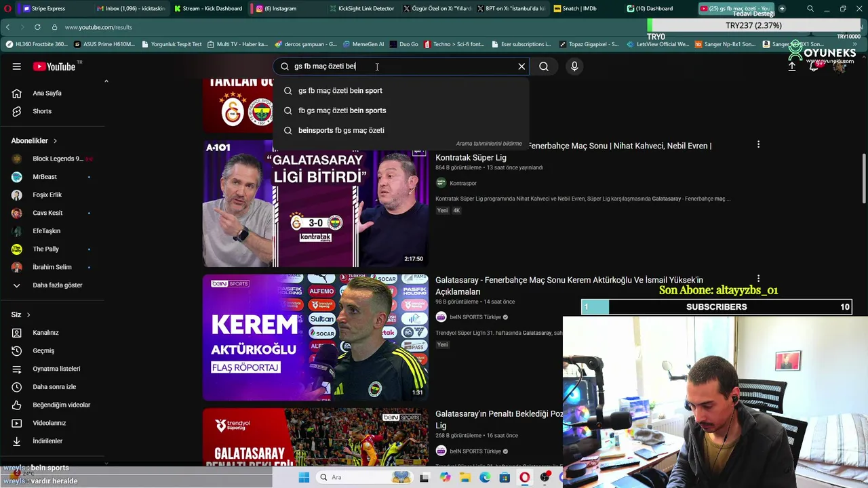Switch to the KickSight Link Detector tab
This screenshot has width=868, height=488.
[x=361, y=8]
